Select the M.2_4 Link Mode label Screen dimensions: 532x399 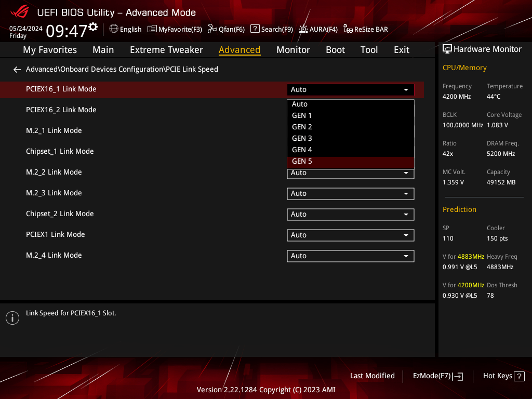tap(54, 255)
